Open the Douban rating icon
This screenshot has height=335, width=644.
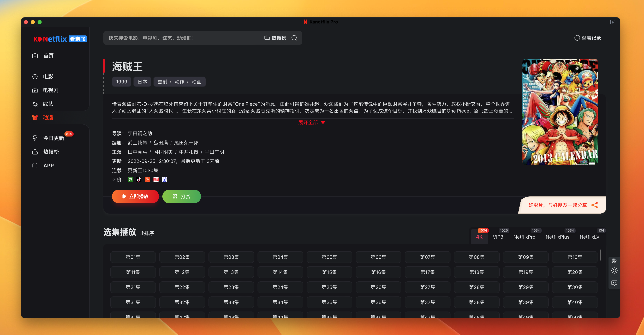pyautogui.click(x=130, y=179)
